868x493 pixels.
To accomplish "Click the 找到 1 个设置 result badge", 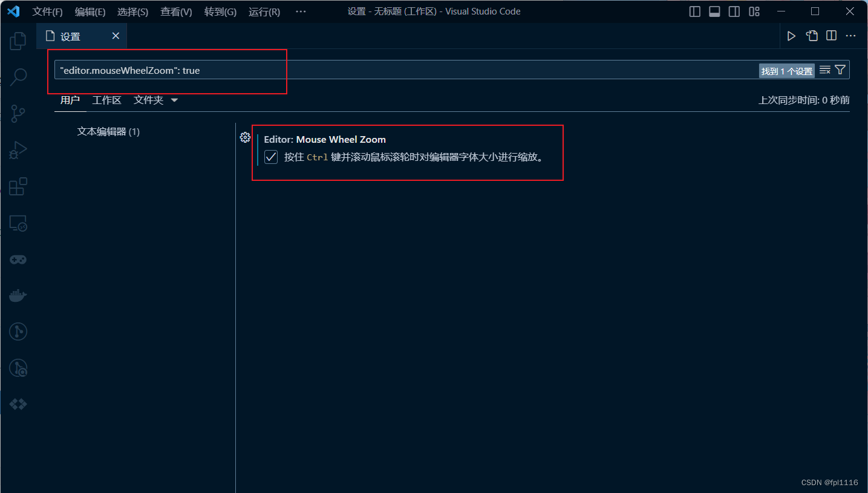I will point(786,71).
